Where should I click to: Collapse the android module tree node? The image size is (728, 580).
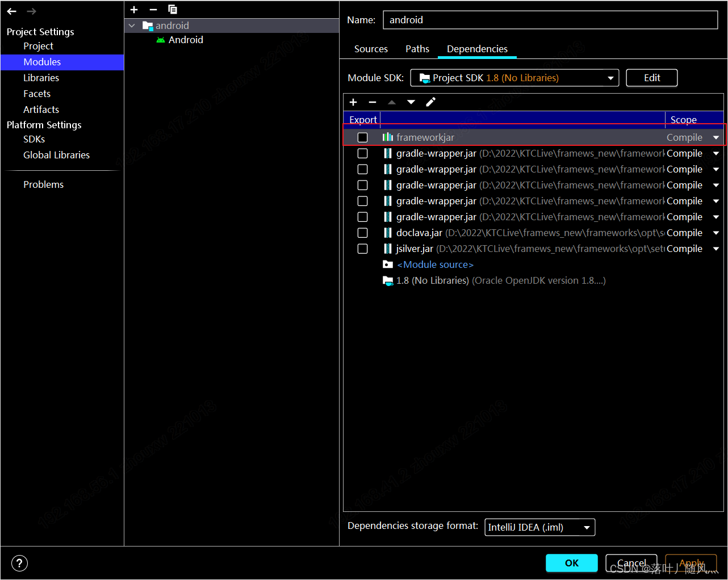pos(132,26)
